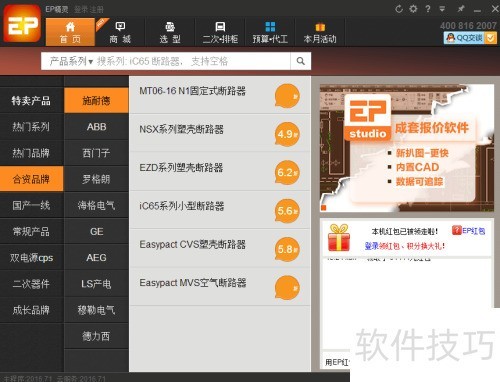Choose the 德力西 brand

tap(96, 336)
